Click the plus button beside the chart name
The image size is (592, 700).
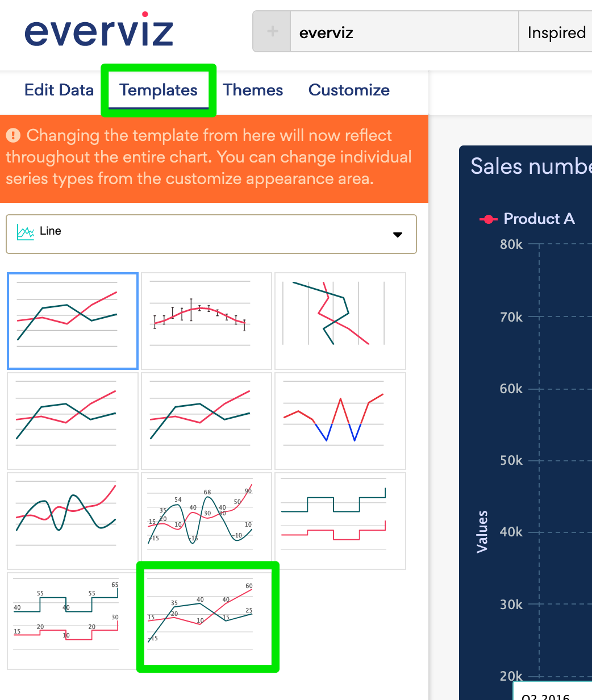click(x=272, y=32)
